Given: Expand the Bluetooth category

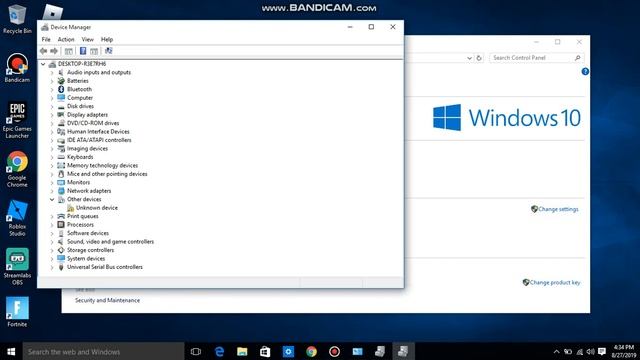Looking at the screenshot, I should (52, 89).
